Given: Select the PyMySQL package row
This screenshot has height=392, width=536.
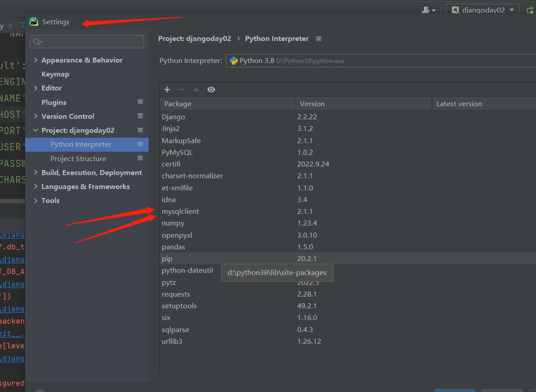Looking at the screenshot, I should 348,152.
